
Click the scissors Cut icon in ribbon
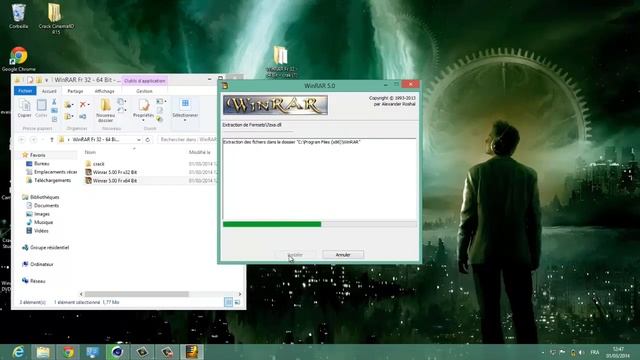click(54, 102)
